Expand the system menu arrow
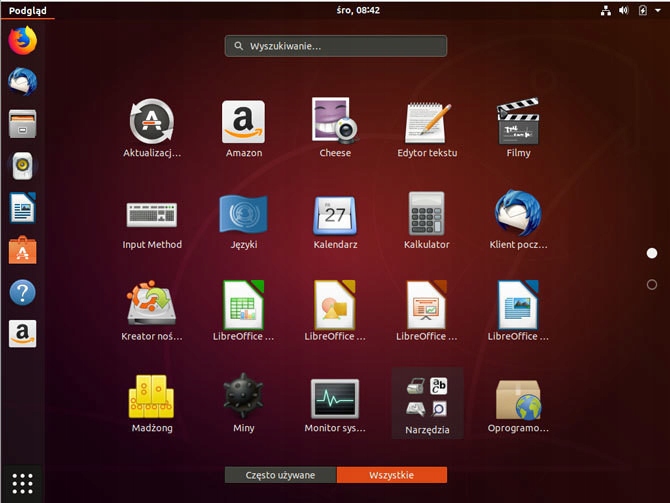This screenshot has width=670, height=503. (658, 10)
